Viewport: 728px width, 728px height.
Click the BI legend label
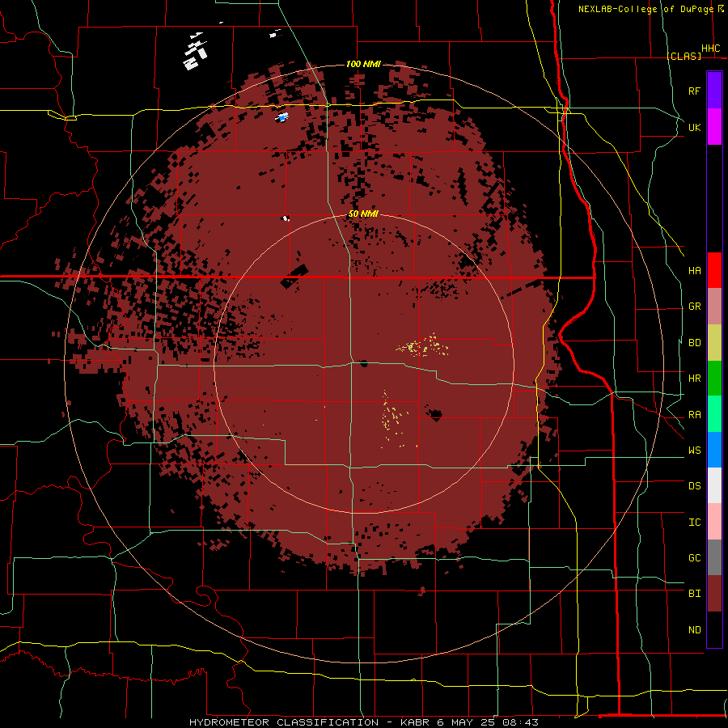click(x=694, y=594)
